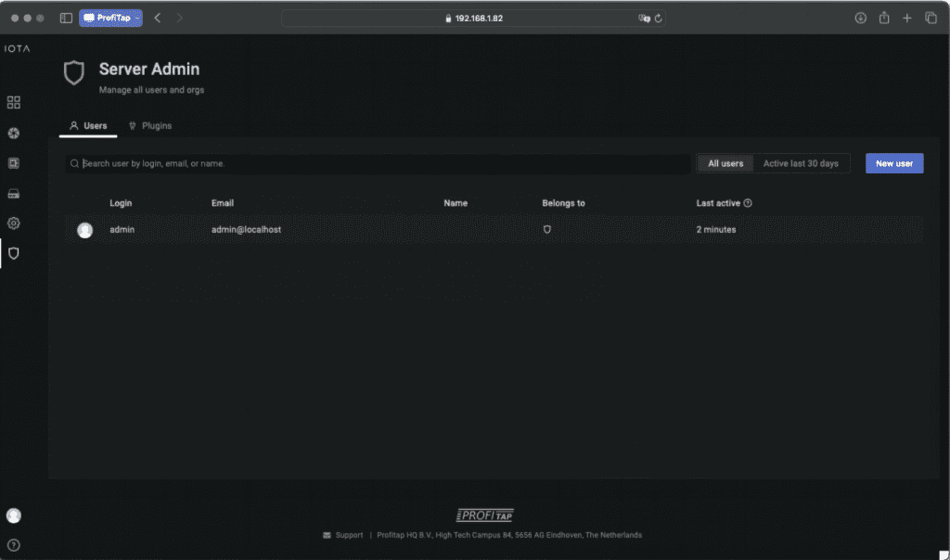The width and height of the screenshot is (950, 560).
Task: Select the Active last 30 days filter
Action: click(800, 163)
